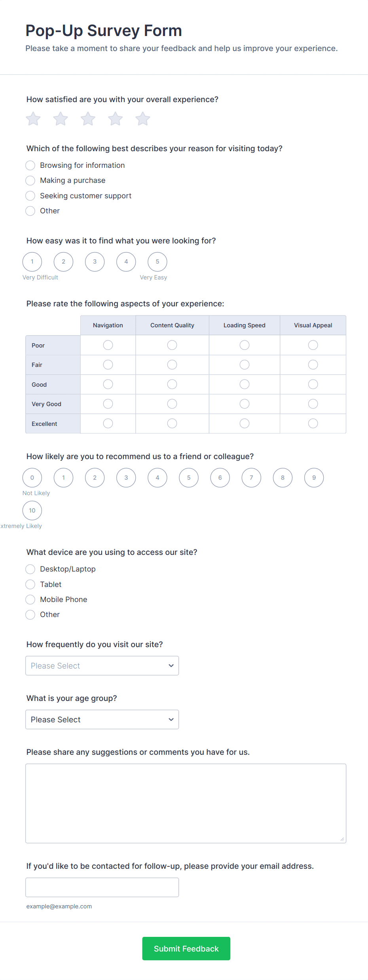This screenshot has width=368, height=980.
Task: Pick recommendation score 10 Extremely Likely
Action: 32,511
